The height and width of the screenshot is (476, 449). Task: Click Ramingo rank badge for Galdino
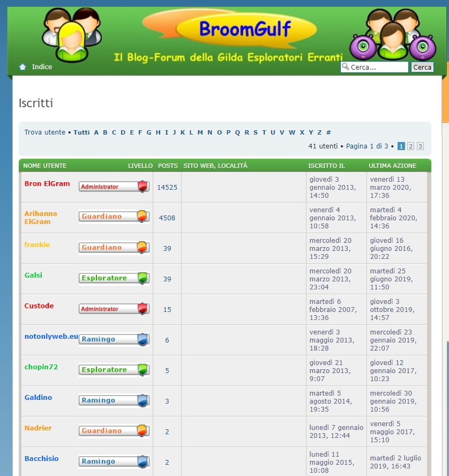pos(114,400)
